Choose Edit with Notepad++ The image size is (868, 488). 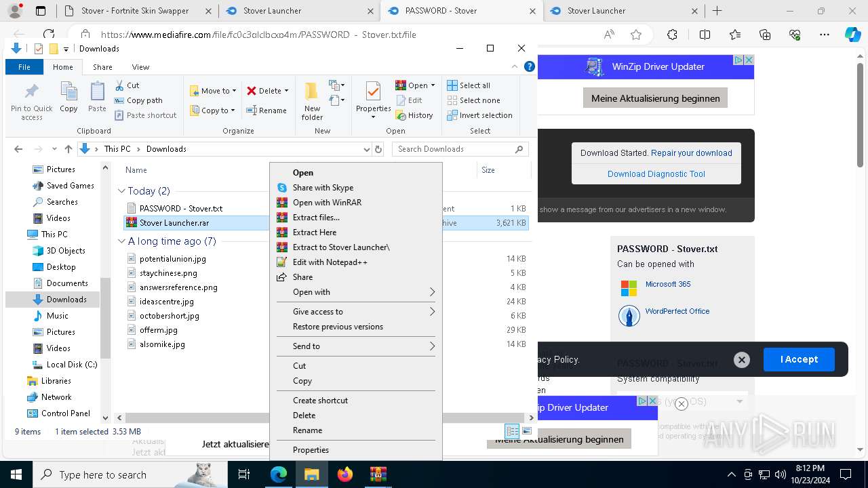pos(356,262)
